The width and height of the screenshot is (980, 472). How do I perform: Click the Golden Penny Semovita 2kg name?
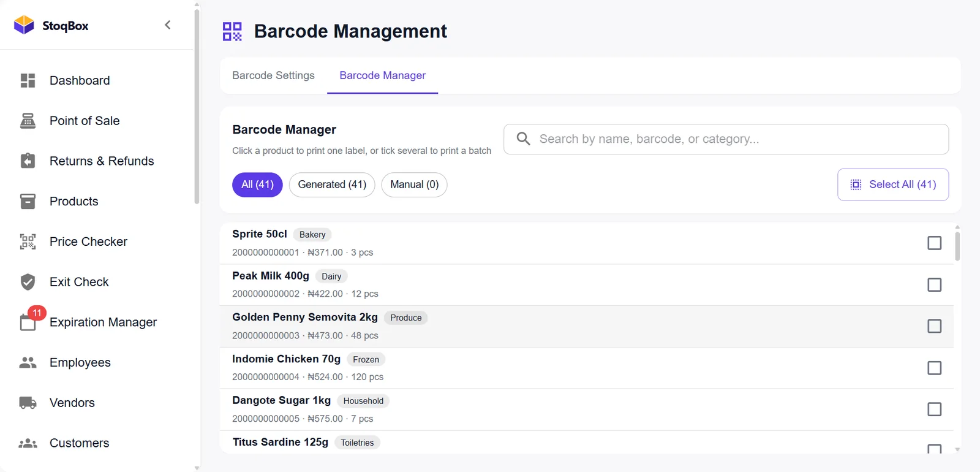point(305,317)
